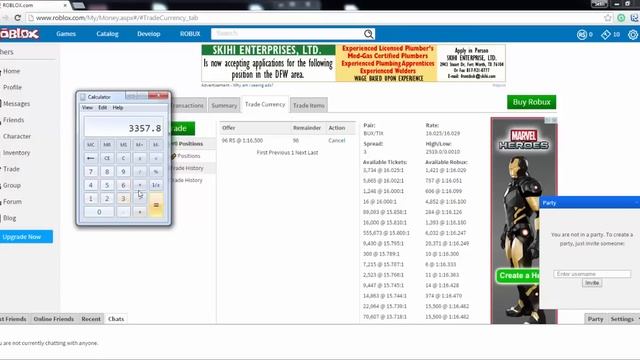Click the ROBLOX logo in the header

(x=19, y=33)
